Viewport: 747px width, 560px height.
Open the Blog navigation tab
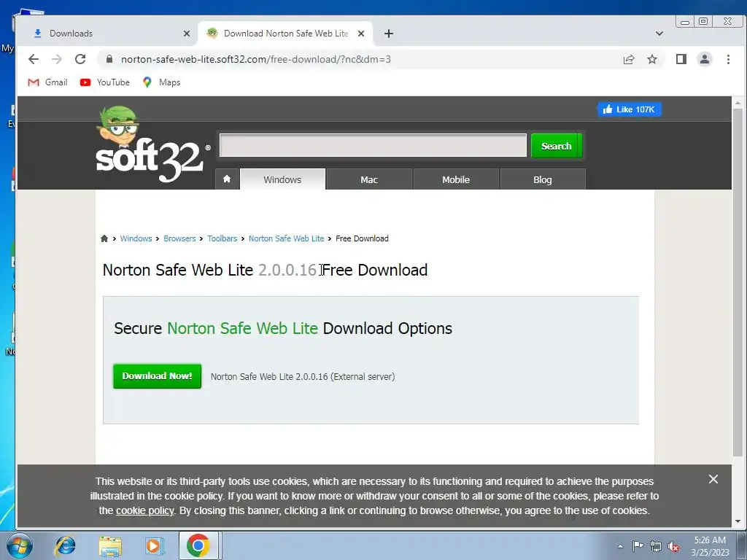tap(543, 179)
